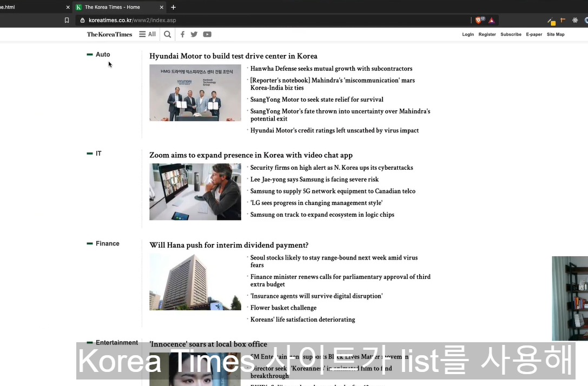Image resolution: width=588 pixels, height=386 pixels.
Task: Click the Brave shields icon
Action: (x=480, y=20)
